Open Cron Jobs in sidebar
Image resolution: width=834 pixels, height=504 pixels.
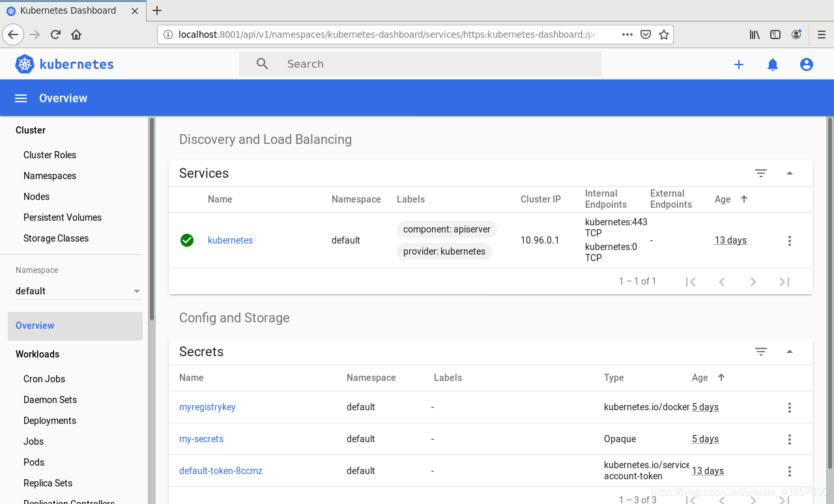[44, 379]
